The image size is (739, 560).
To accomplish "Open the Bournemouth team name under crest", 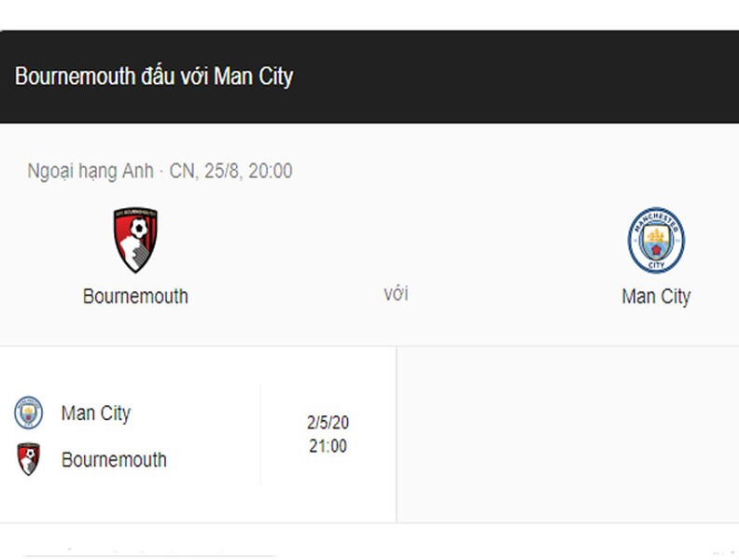I will (x=135, y=297).
